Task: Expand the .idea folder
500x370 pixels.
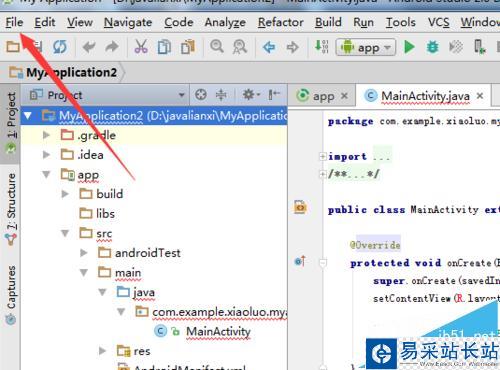Action: click(46, 155)
